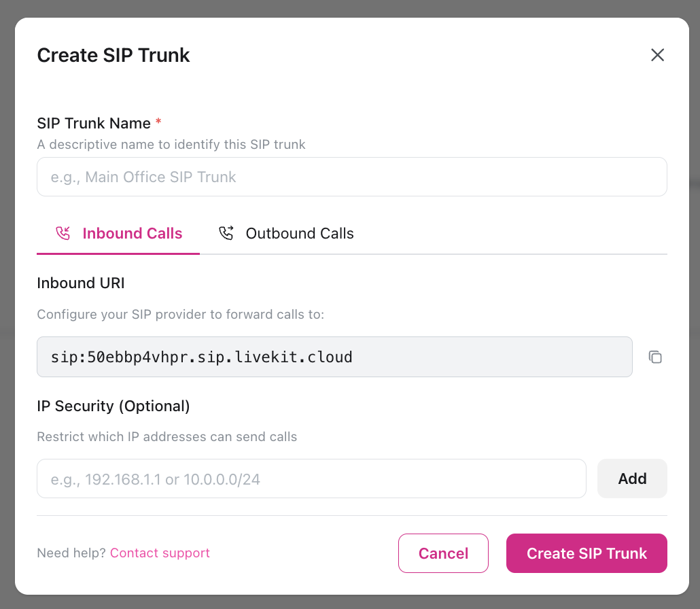This screenshot has height=609, width=700.
Task: Click the copy-to-clipboard icon next to the URI field
Action: pyautogui.click(x=655, y=356)
